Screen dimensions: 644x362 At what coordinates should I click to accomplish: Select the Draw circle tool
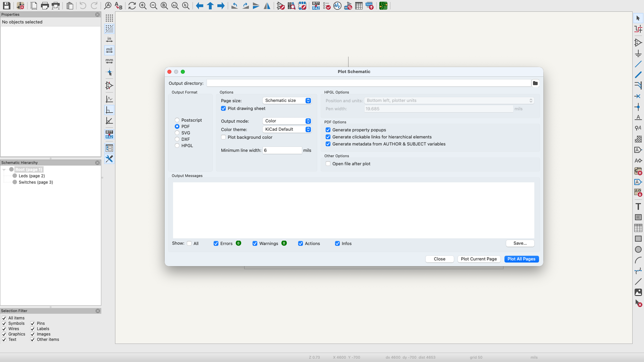[x=638, y=249]
